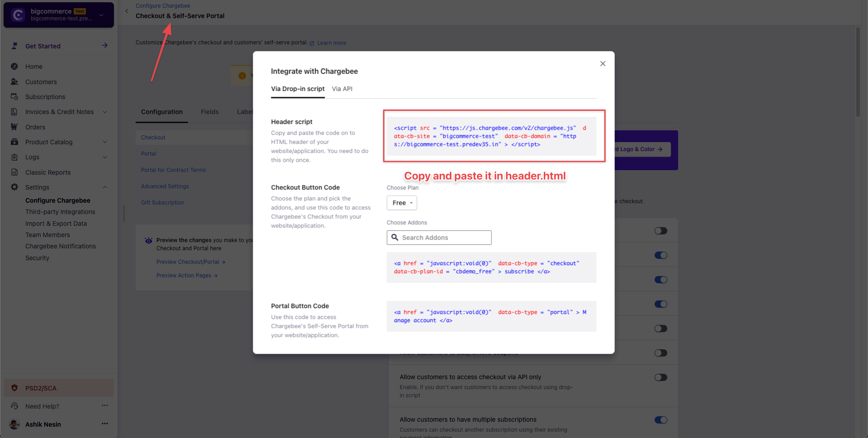Open the Choose Plan dropdown showing Free

[x=402, y=203]
